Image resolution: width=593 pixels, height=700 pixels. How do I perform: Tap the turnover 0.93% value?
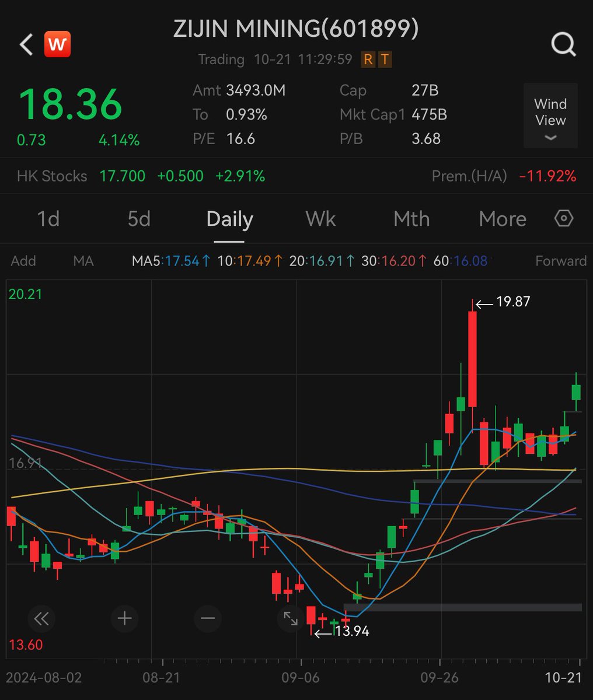click(x=246, y=115)
